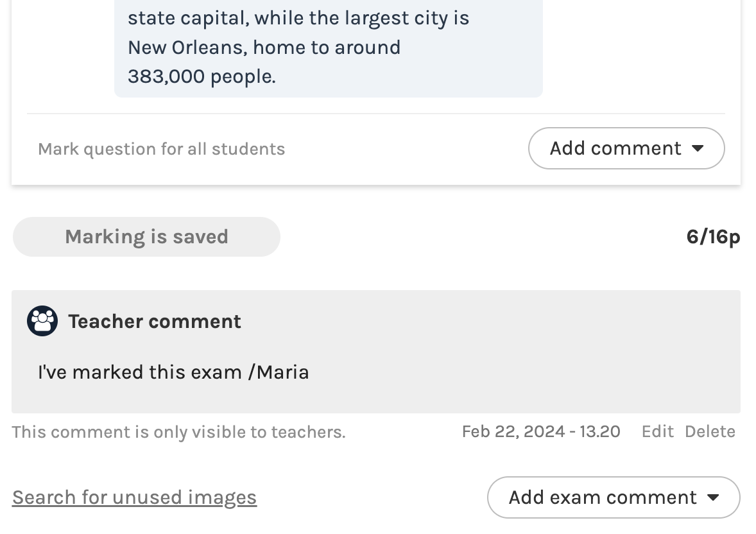Click the New Orleans line in answer
Screen dimensions: 756x534
coord(264,47)
